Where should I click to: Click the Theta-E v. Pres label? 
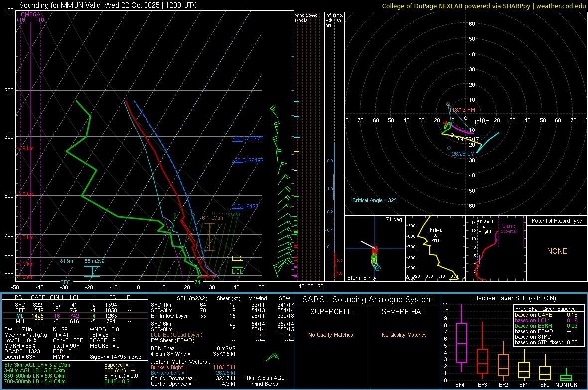point(435,235)
